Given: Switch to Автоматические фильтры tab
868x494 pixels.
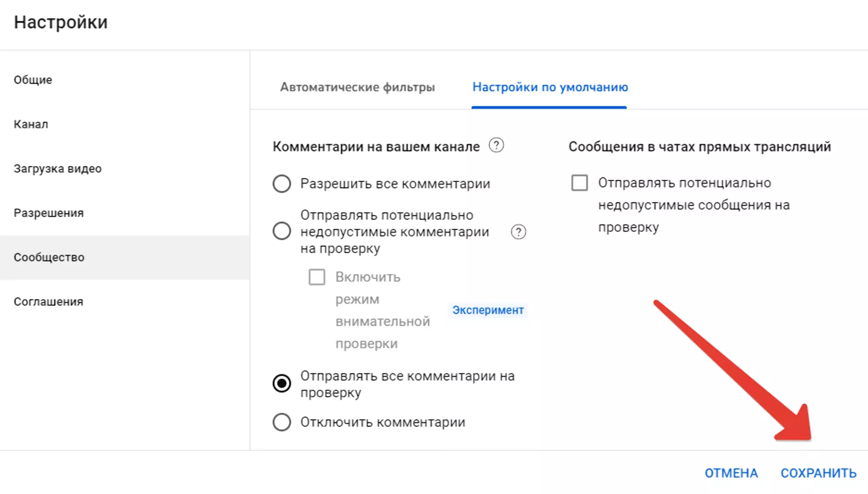Looking at the screenshot, I should tap(357, 87).
